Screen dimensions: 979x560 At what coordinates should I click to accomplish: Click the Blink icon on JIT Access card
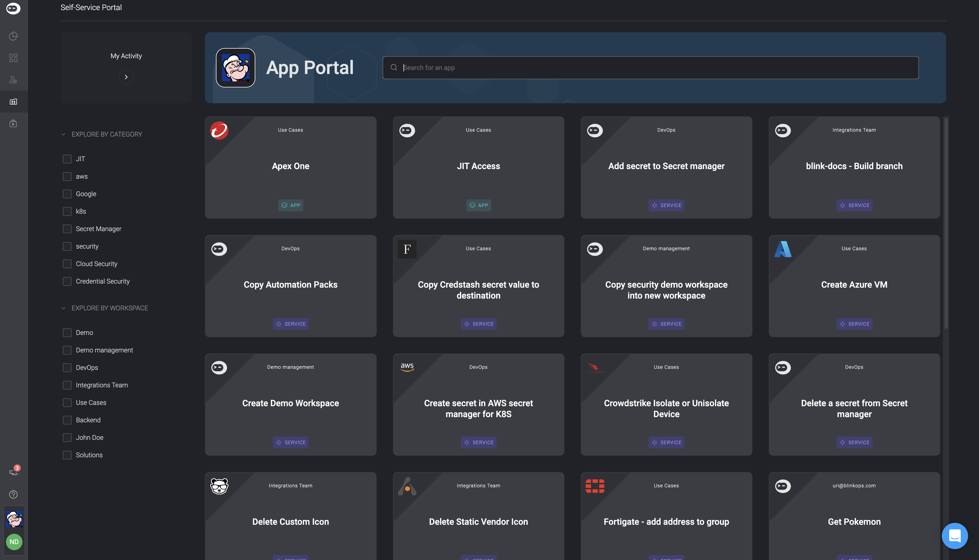point(407,131)
